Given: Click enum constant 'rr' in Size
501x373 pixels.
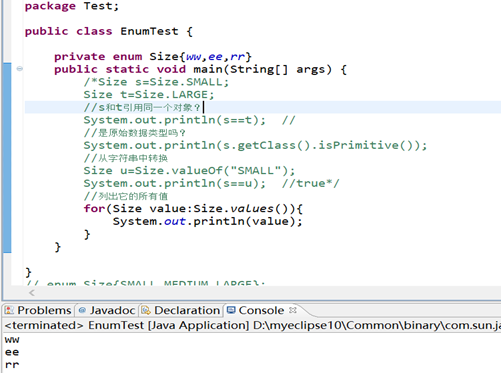Looking at the screenshot, I should pos(237,57).
